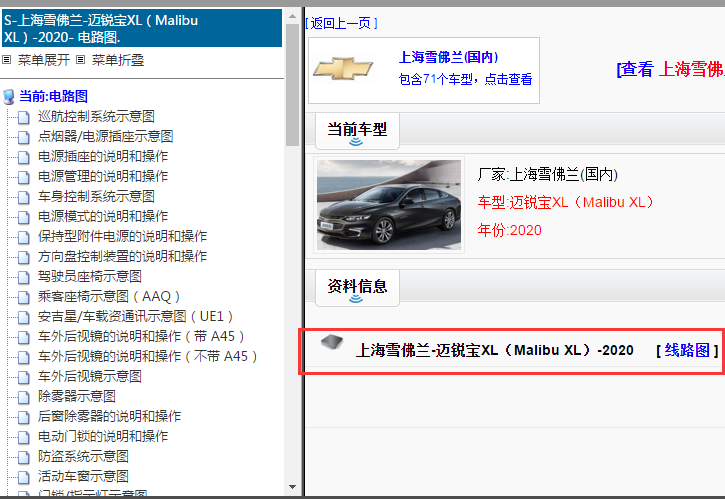This screenshot has height=499, width=725.
Task: Open 活动车窗示意图 diagram
Action: tap(83, 476)
